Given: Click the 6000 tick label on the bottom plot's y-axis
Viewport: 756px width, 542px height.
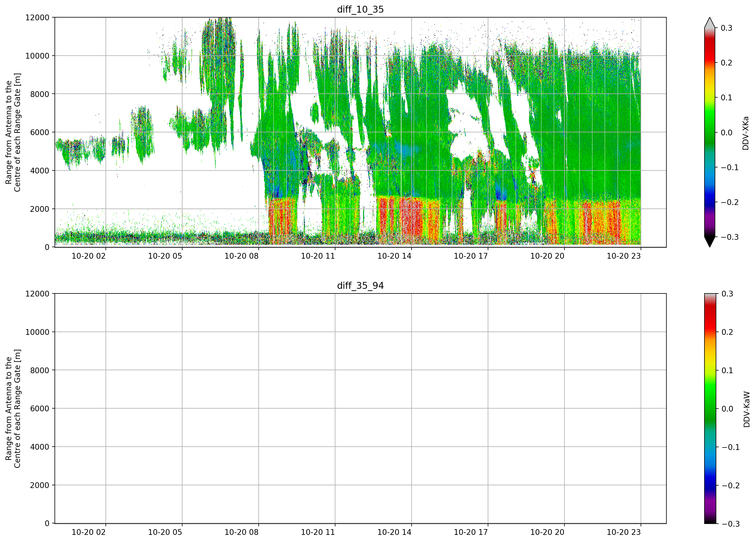Looking at the screenshot, I should tap(40, 408).
